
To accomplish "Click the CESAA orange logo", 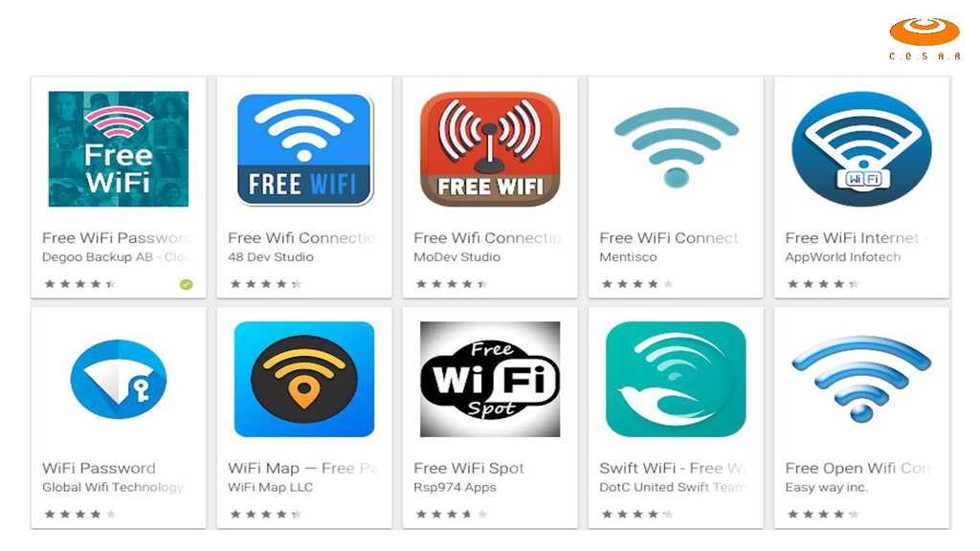I will tap(924, 38).
